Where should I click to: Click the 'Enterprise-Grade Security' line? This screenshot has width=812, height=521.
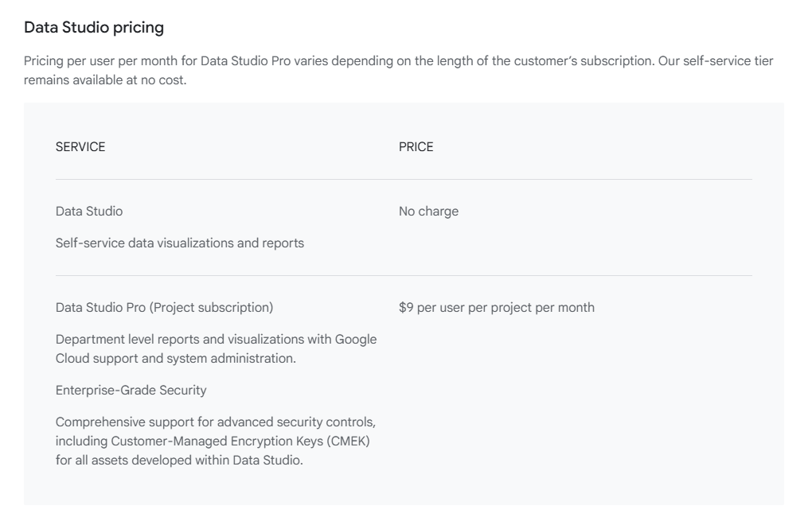[131, 390]
